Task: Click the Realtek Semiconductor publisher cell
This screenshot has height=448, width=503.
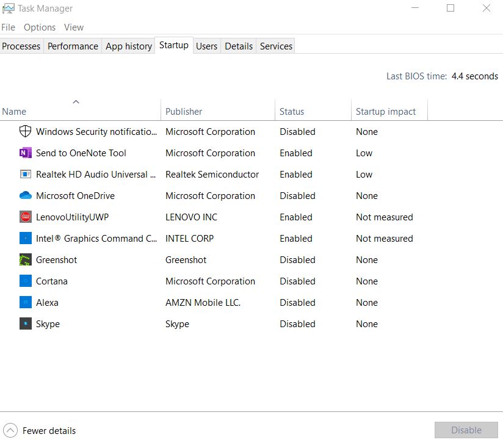Action: [x=212, y=175]
